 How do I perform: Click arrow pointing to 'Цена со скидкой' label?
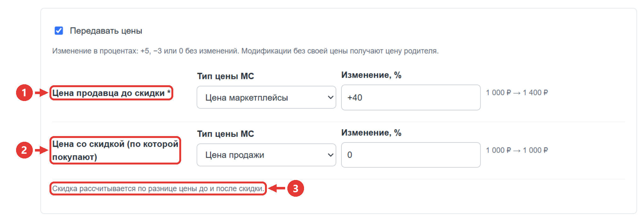(41, 150)
